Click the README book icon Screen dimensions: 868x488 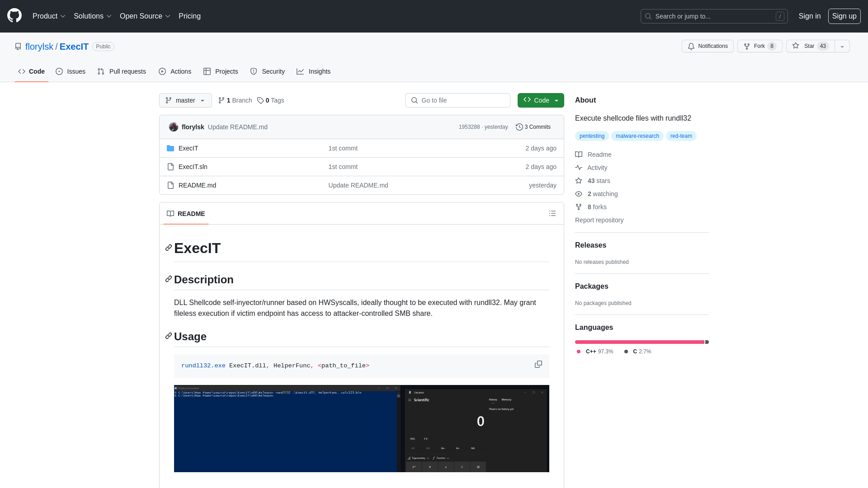coord(170,213)
